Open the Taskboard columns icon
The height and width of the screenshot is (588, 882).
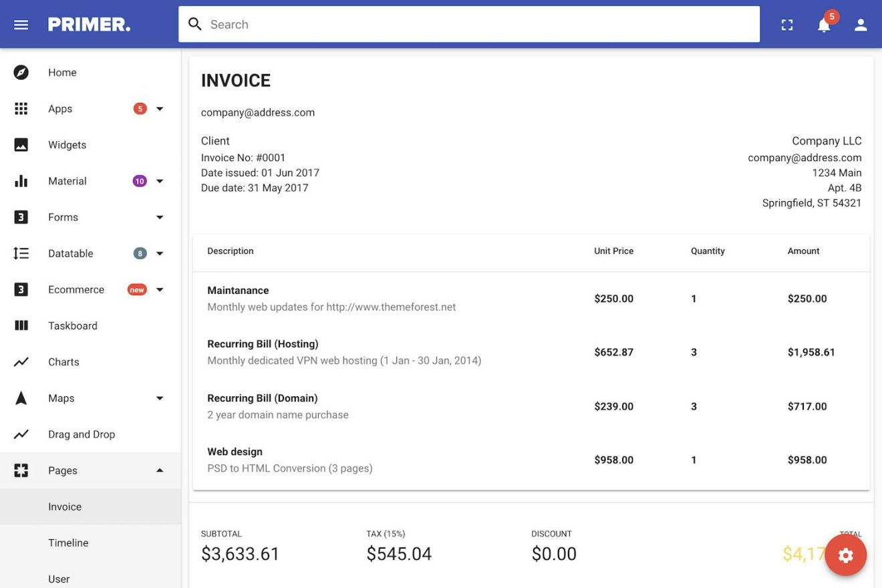pyautogui.click(x=21, y=325)
